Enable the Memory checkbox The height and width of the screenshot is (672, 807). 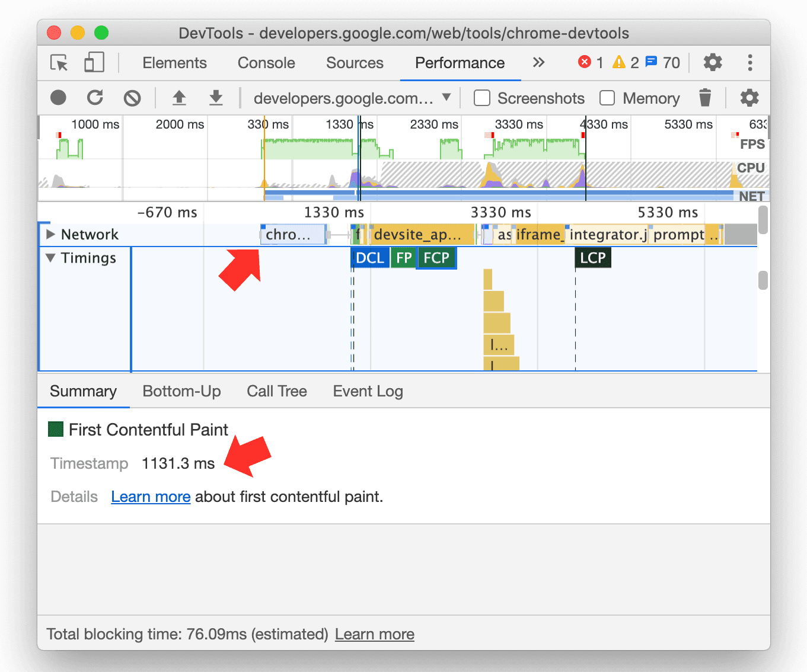[607, 98]
